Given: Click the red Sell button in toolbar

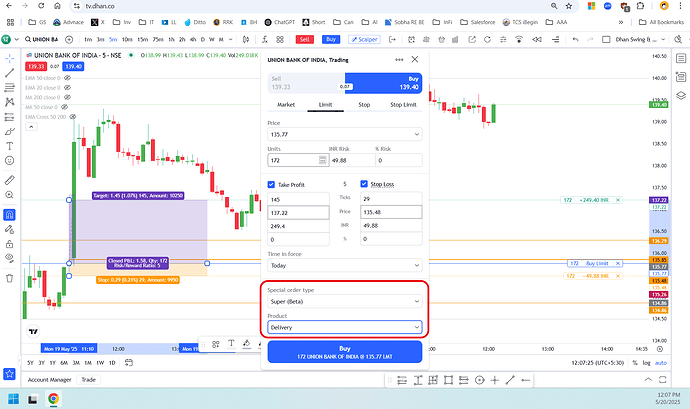Looking at the screenshot, I should 304,40.
